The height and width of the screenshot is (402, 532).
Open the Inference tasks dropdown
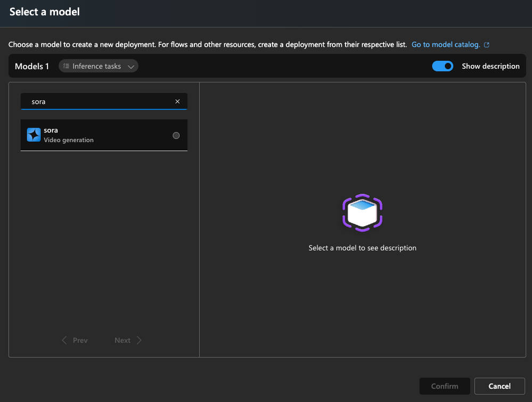click(99, 66)
